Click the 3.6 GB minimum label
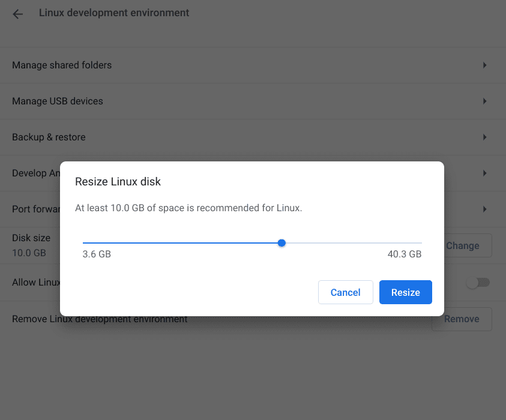 tap(97, 254)
